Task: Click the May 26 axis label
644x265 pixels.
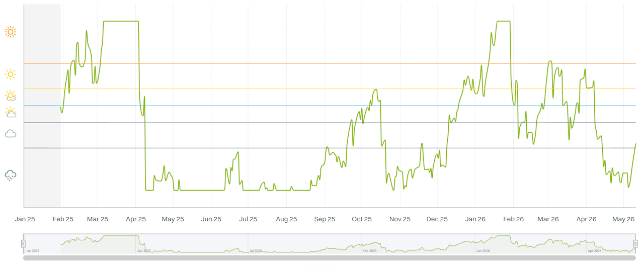Action: (x=623, y=219)
